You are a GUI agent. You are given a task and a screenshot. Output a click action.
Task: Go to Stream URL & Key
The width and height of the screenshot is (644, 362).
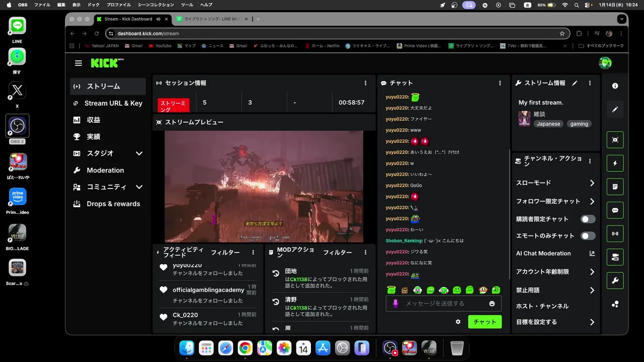108,103
